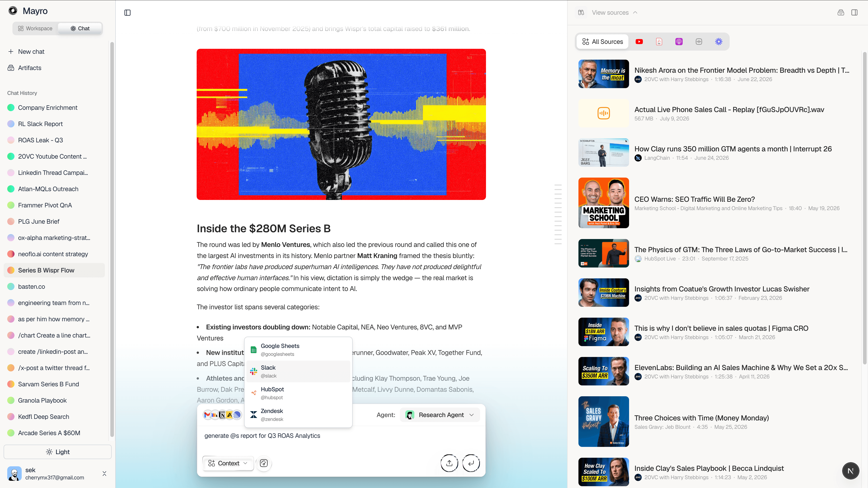Open the Nikesh Arora video thumbnail
868x488 pixels.
pyautogui.click(x=604, y=74)
